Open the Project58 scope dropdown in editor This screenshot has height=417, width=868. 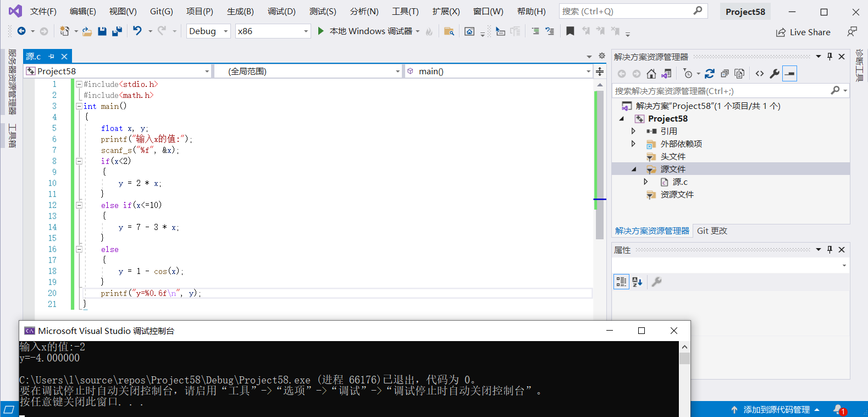(207, 71)
